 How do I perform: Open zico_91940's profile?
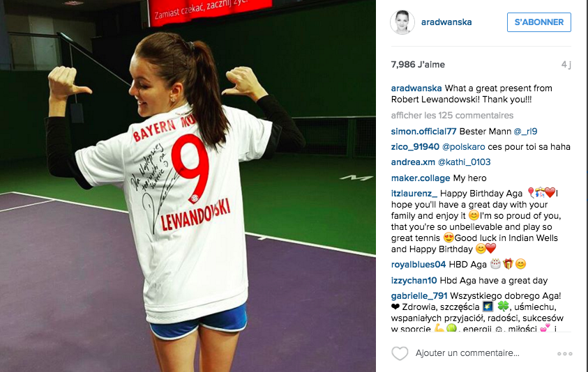(x=415, y=147)
